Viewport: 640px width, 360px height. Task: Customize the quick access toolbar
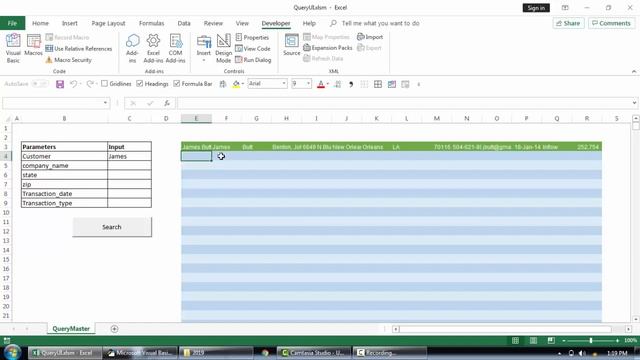[418, 84]
